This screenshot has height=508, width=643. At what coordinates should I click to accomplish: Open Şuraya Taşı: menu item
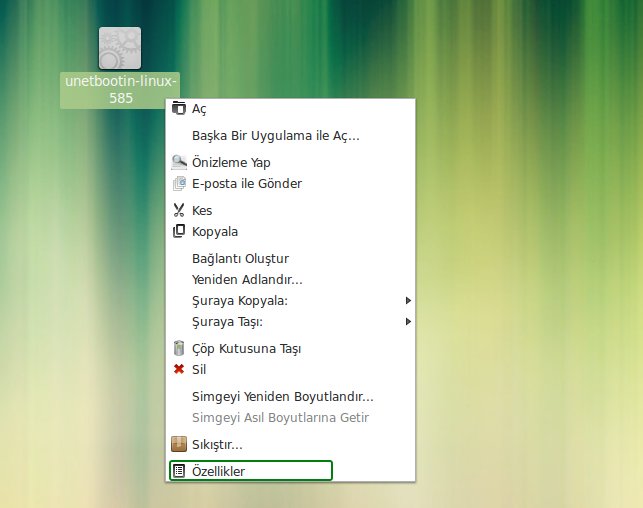point(290,321)
